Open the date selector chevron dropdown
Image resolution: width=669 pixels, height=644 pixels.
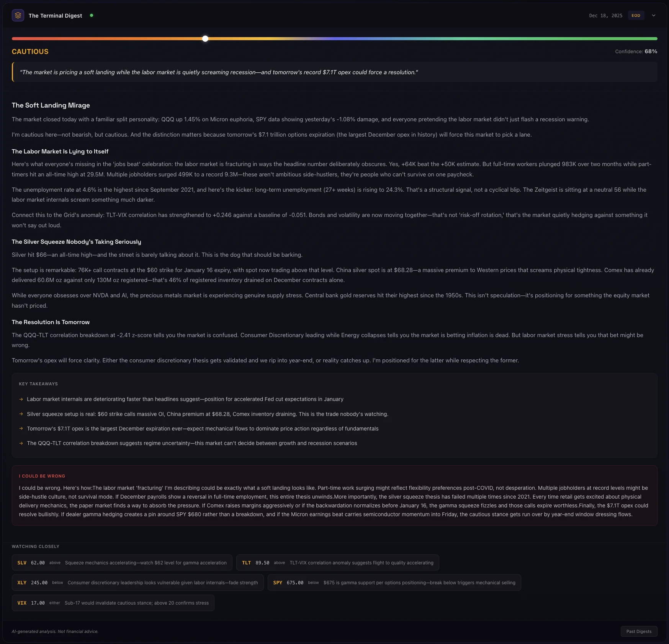[654, 15]
